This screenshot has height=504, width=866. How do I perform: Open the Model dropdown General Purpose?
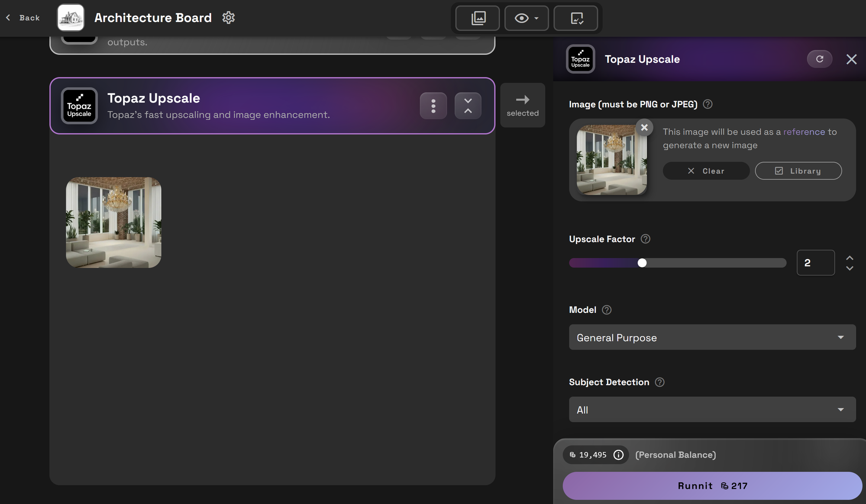tap(712, 337)
